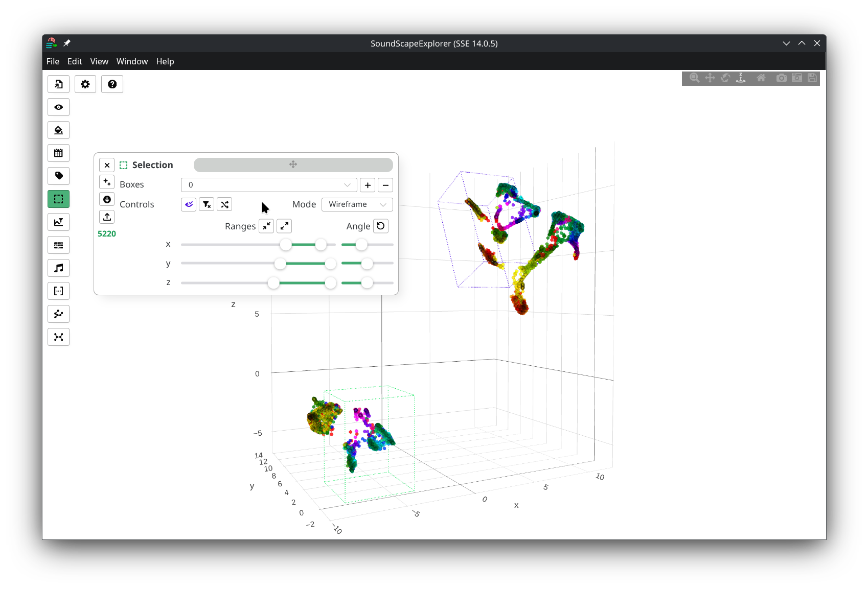The height and width of the screenshot is (589, 868).
Task: Click the home reset camera icon
Action: click(761, 78)
